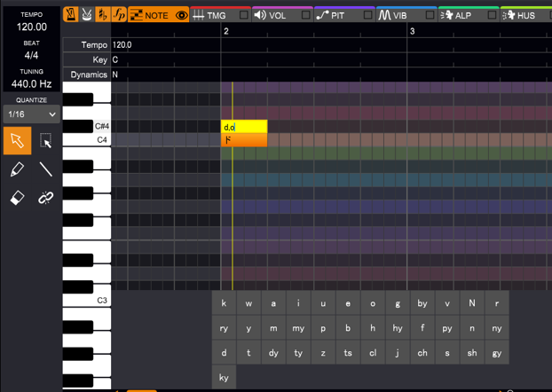Switch to the VOL volume tab
Screen dimensions: 552x392
point(282,15)
